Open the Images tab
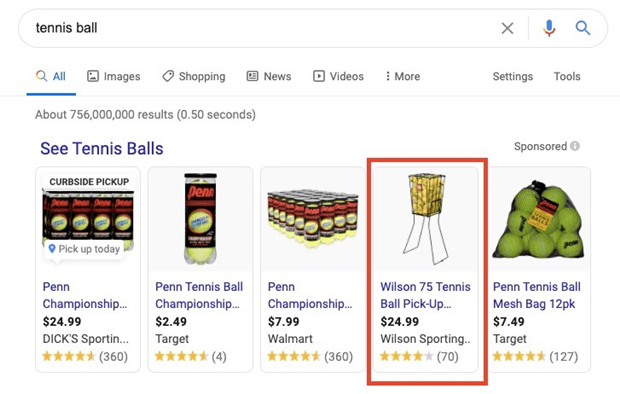Screen dimensions: 620x394 point(113,76)
